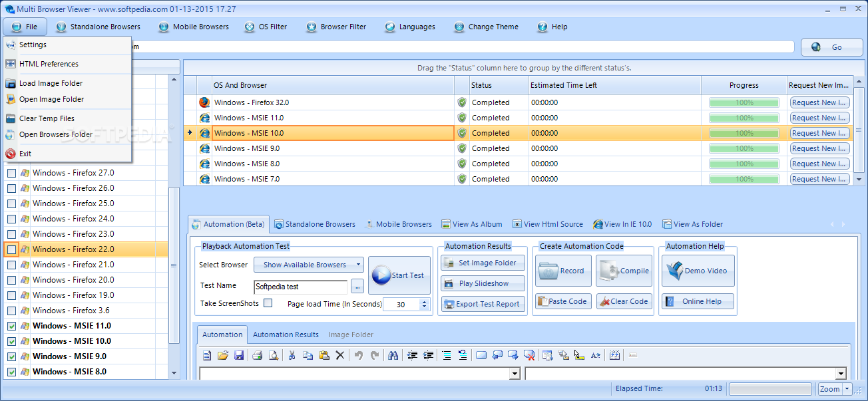This screenshot has height=401, width=868.
Task: Click the Clear Temp Files icon in menu
Action: (x=10, y=118)
